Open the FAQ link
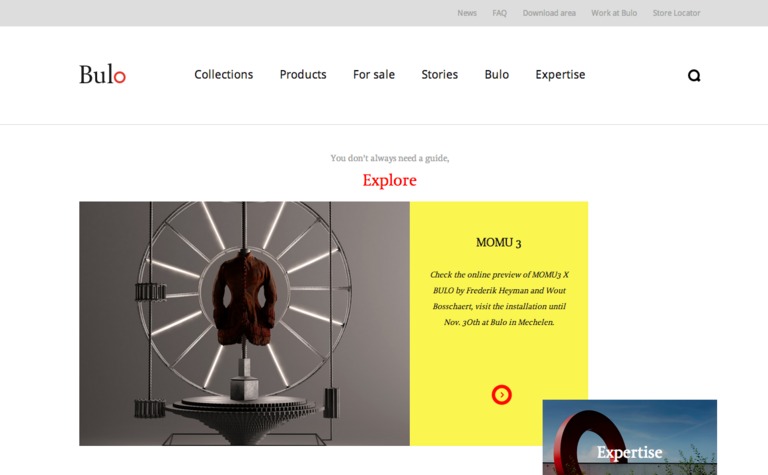 pyautogui.click(x=500, y=13)
